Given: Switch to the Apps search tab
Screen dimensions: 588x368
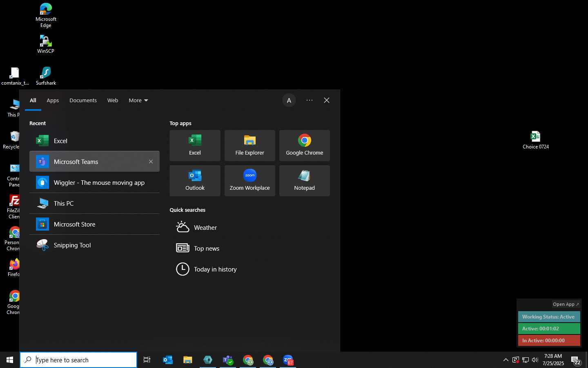Looking at the screenshot, I should pyautogui.click(x=53, y=101).
